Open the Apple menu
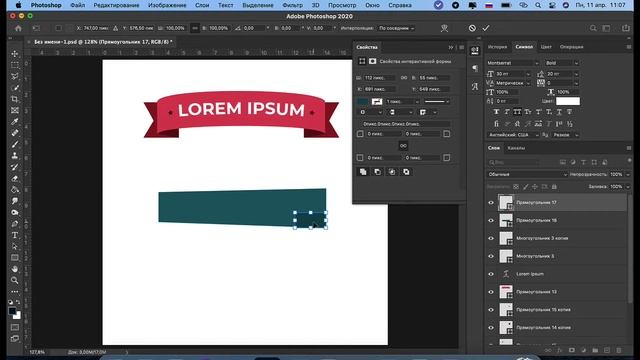This screenshot has width=640, height=360. click(x=18, y=5)
